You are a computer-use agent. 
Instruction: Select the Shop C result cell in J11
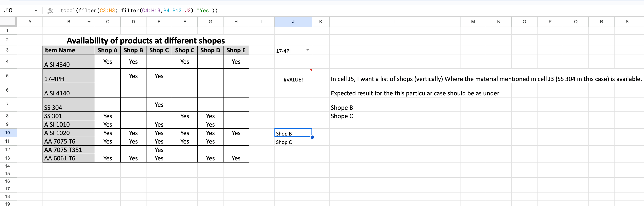click(x=293, y=141)
